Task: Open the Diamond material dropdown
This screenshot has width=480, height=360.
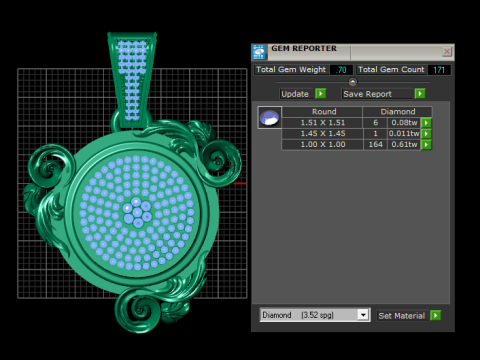Action: [x=363, y=315]
